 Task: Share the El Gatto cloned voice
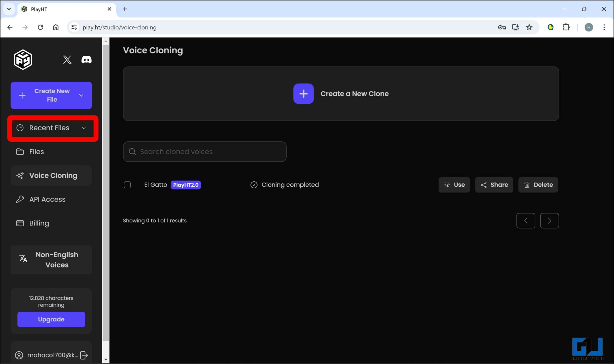point(494,185)
